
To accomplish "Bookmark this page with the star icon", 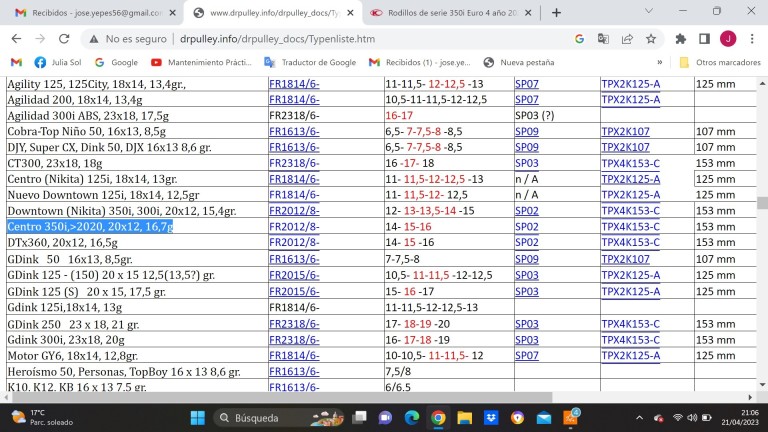I will [651, 39].
